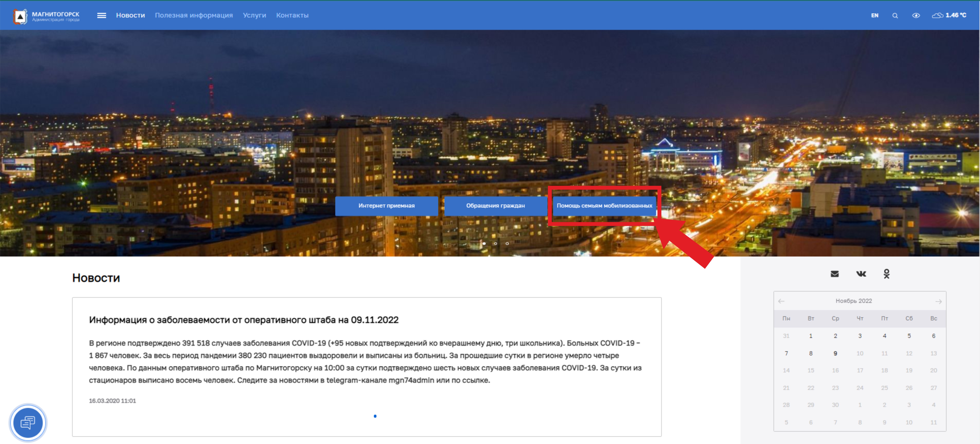Select November 20 in calendar
This screenshot has height=444, width=980.
[x=934, y=370]
